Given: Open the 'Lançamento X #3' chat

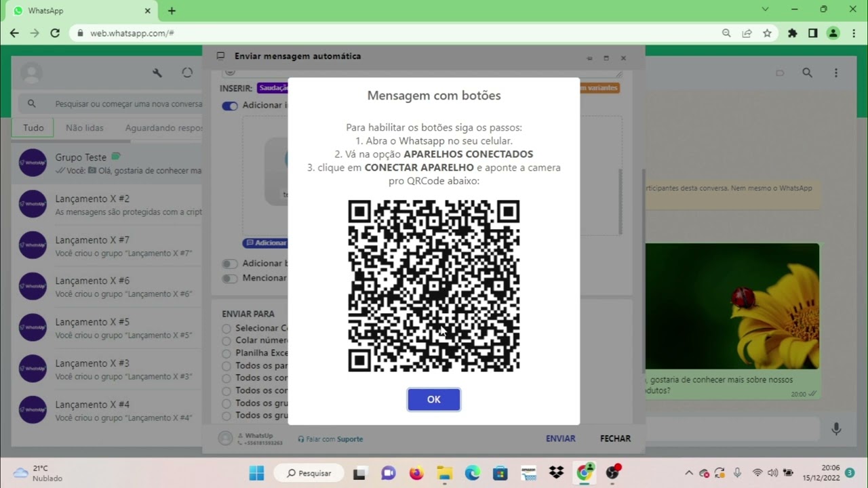Looking at the screenshot, I should 106,369.
